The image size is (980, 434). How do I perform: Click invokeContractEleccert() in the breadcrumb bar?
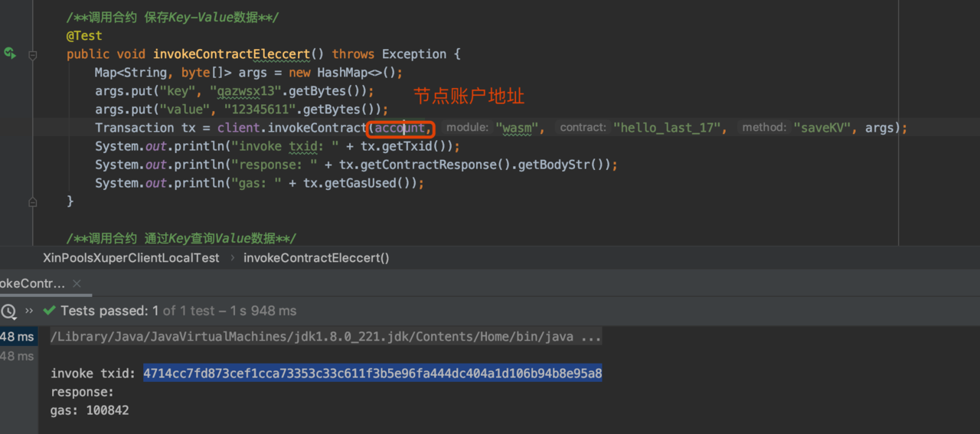pos(316,258)
